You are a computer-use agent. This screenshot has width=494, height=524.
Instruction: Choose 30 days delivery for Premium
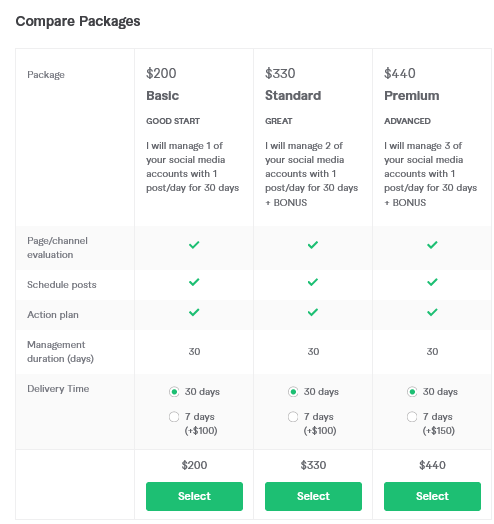coord(412,392)
